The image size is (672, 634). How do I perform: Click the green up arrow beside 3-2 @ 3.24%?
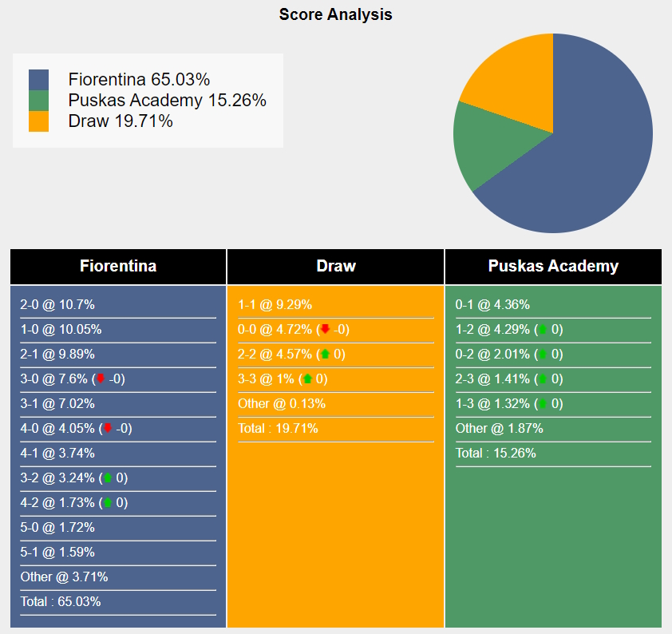pyautogui.click(x=108, y=477)
